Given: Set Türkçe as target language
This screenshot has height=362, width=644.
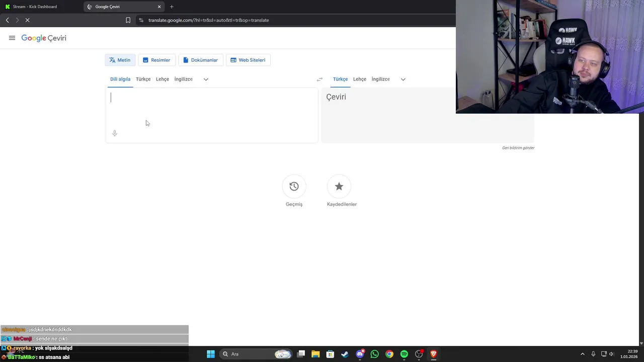Looking at the screenshot, I should pyautogui.click(x=340, y=79).
